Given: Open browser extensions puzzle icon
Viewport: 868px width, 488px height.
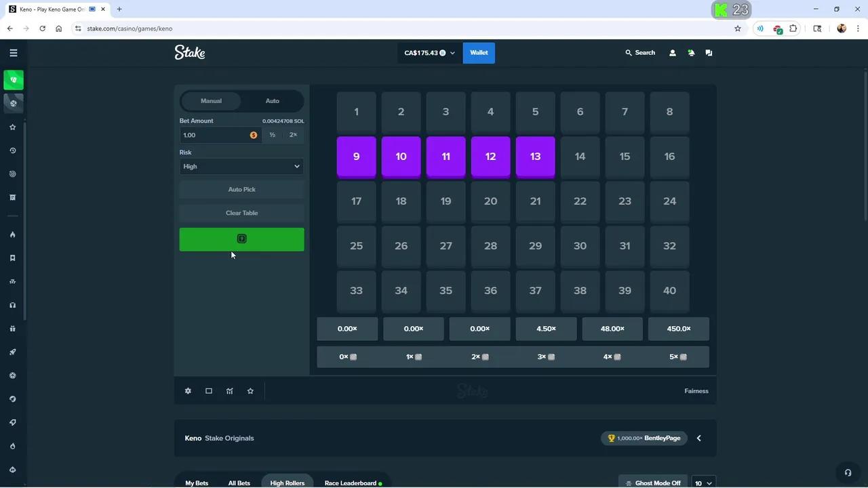Looking at the screenshot, I should [x=793, y=28].
